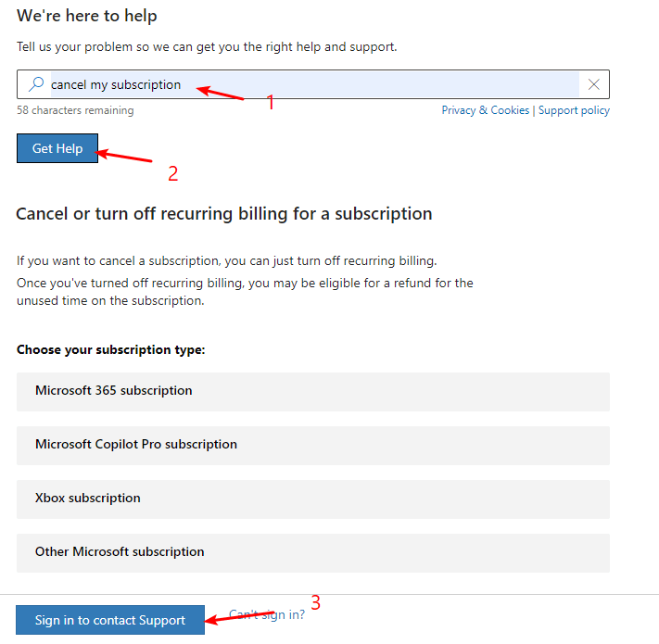This screenshot has width=659, height=644.
Task: Click the Get Help button
Action: click(57, 148)
